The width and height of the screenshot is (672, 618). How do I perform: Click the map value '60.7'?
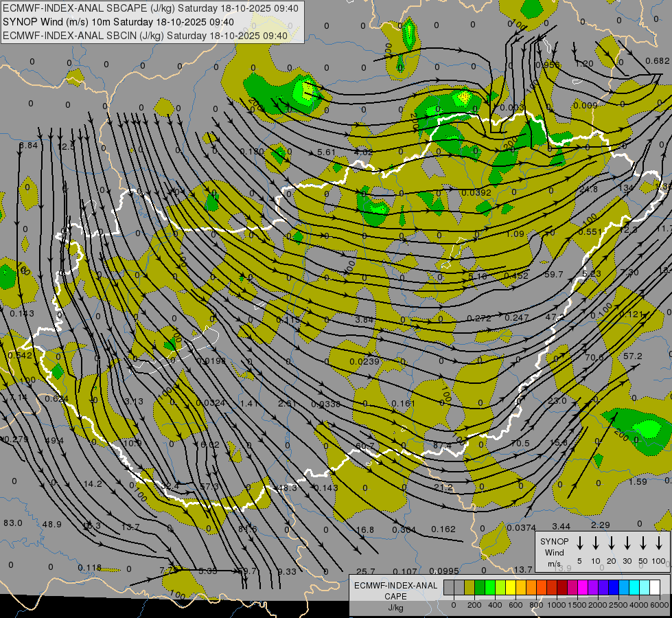coord(365,446)
